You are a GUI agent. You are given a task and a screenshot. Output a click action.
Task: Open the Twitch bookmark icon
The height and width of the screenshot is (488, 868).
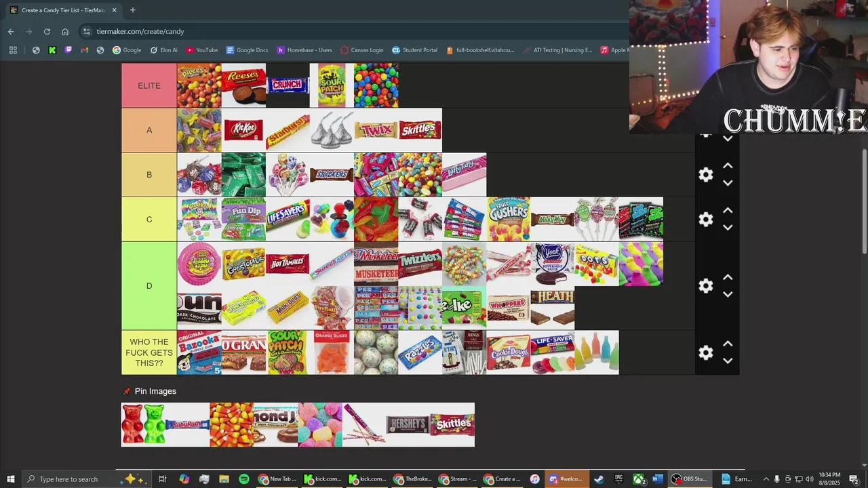pyautogui.click(x=68, y=49)
